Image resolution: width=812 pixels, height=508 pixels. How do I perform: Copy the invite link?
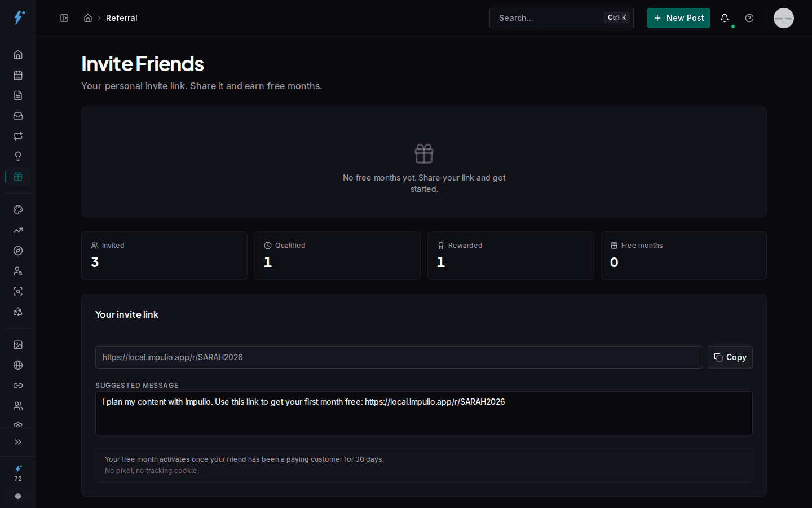[730, 357]
